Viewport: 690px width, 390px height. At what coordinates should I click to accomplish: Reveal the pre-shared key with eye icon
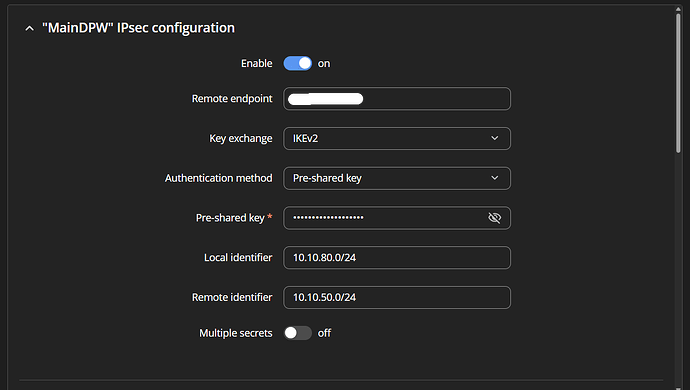[495, 217]
